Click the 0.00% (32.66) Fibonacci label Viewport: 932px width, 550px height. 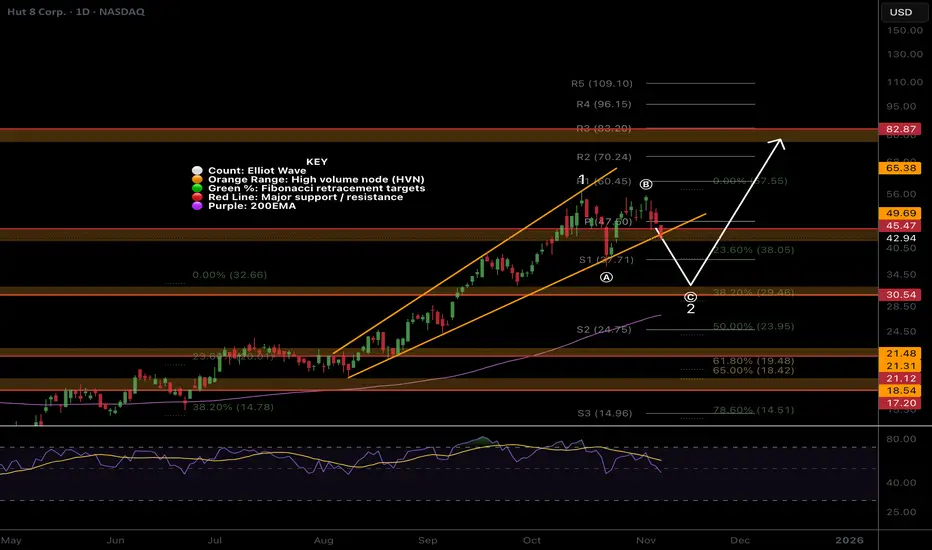(x=229, y=275)
